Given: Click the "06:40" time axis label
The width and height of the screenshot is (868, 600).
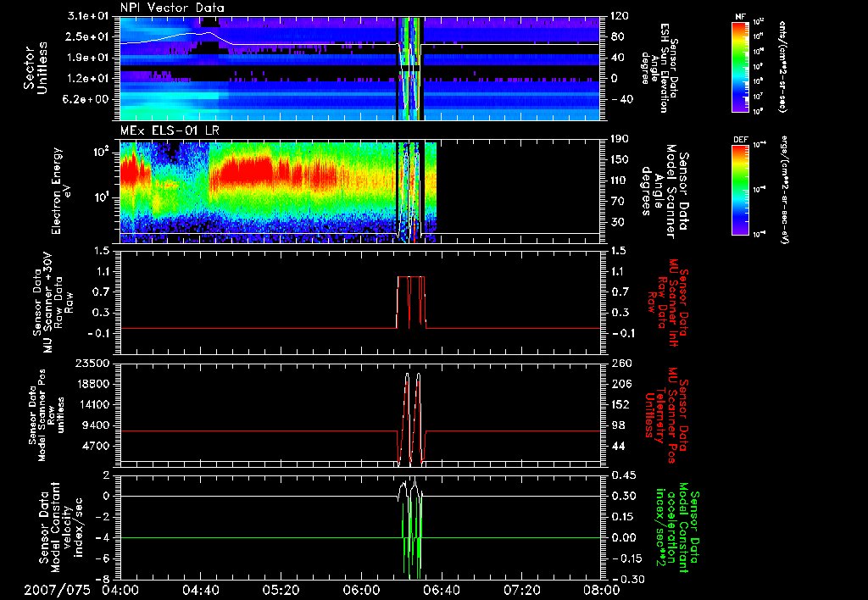Looking at the screenshot, I should pos(441,590).
